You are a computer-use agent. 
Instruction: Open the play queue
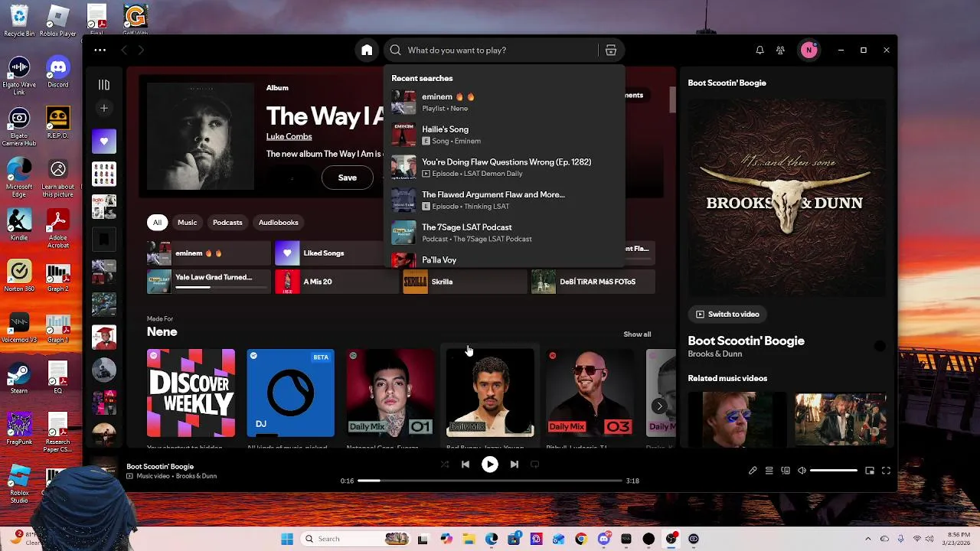coord(769,471)
